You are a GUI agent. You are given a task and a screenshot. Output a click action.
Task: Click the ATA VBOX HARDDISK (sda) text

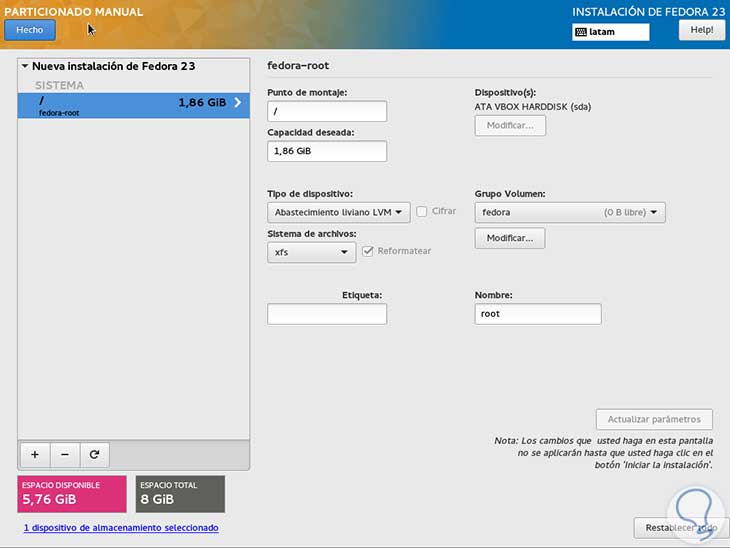[x=533, y=107]
